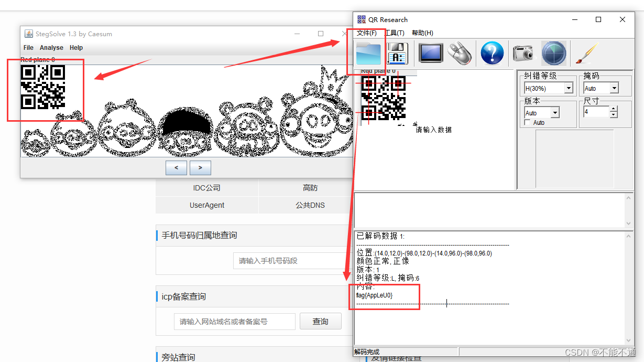This screenshot has height=362, width=644.
Task: Click the 查询 button on the webpage
Action: [x=320, y=322]
